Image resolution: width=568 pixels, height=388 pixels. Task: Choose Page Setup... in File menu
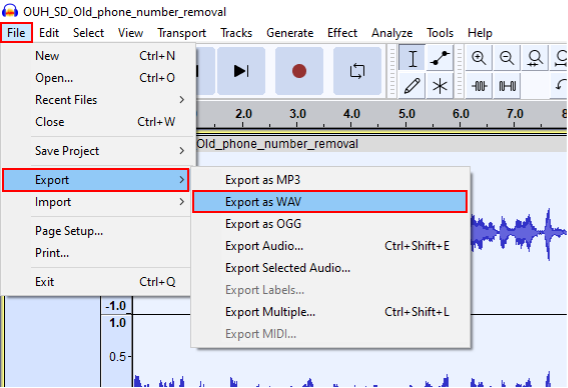pyautogui.click(x=96, y=231)
